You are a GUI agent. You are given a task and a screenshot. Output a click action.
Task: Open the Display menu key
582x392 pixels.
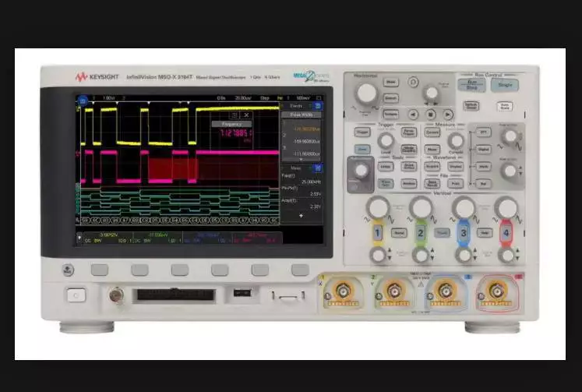456,166
